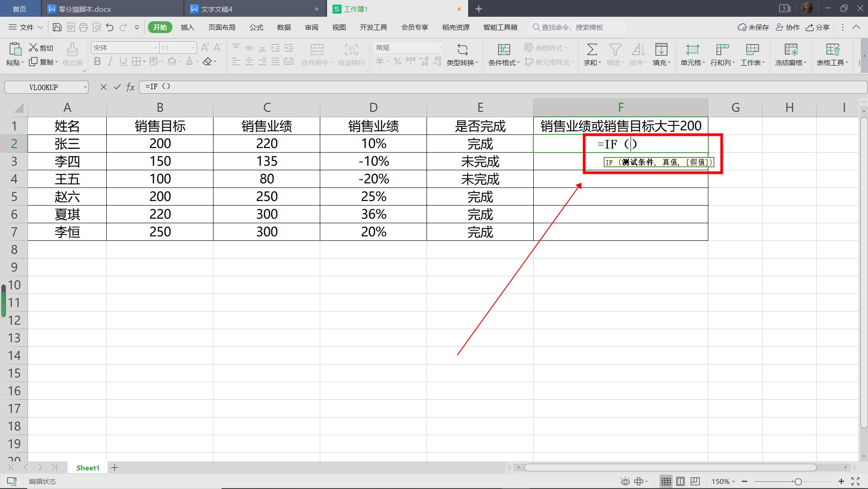Image resolution: width=868 pixels, height=489 pixels.
Task: Click the Sum (求和) icon
Action: 592,49
